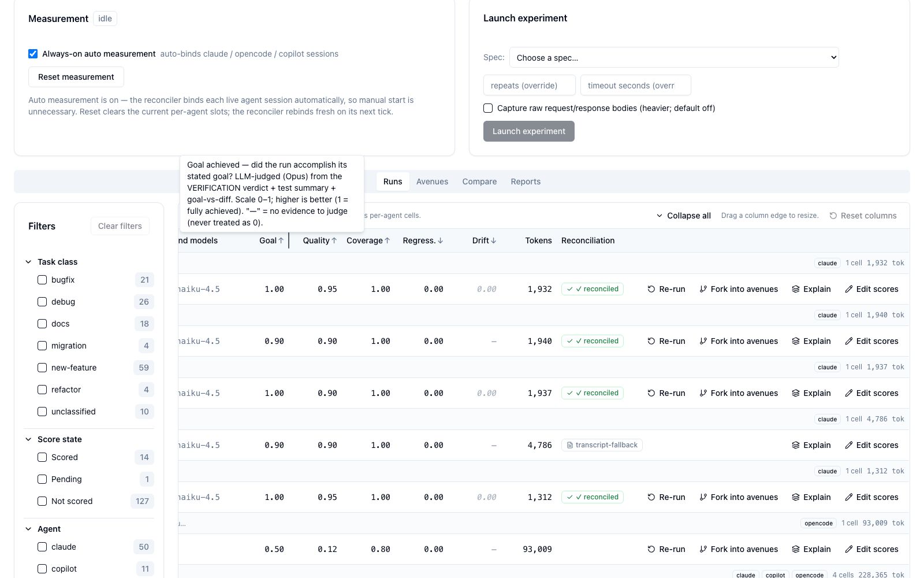The image size is (924, 578).
Task: Click the Reset measurement button
Action: coord(76,77)
